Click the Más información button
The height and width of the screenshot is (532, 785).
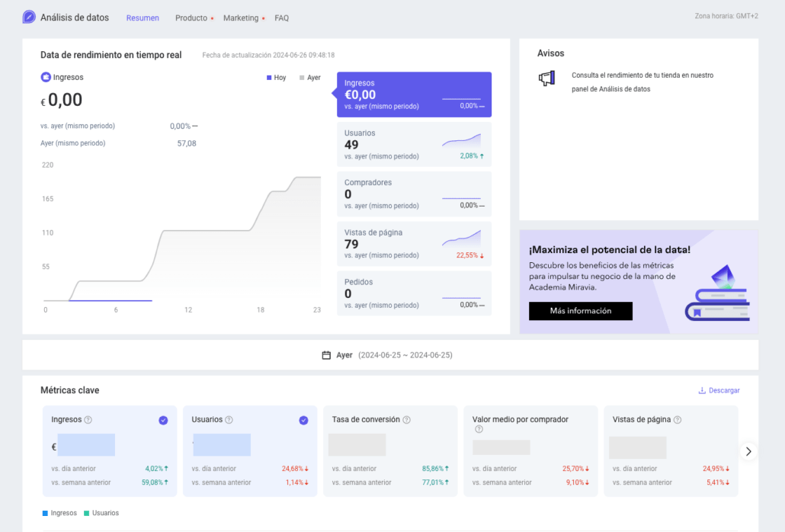580,311
